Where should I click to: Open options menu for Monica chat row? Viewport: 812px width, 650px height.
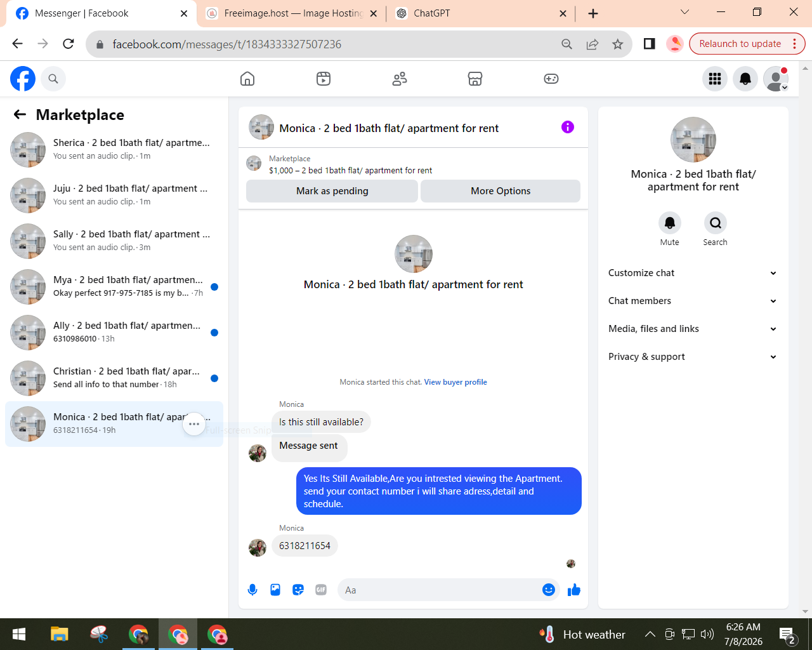[194, 424]
